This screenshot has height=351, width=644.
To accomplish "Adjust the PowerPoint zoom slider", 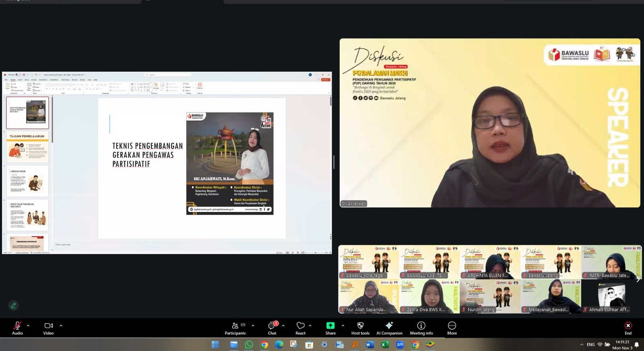I will point(315,252).
